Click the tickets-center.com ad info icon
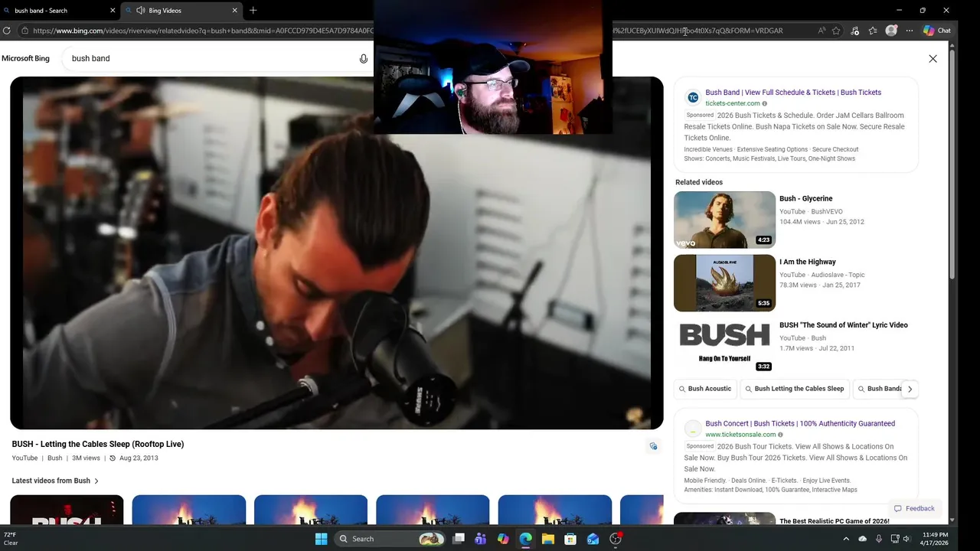Viewport: 980px width, 551px height. click(x=764, y=103)
